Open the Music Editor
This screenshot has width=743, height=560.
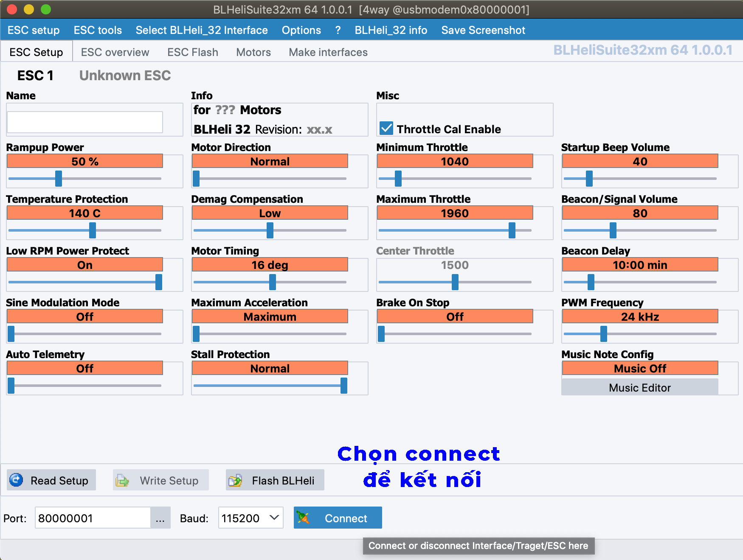(640, 387)
